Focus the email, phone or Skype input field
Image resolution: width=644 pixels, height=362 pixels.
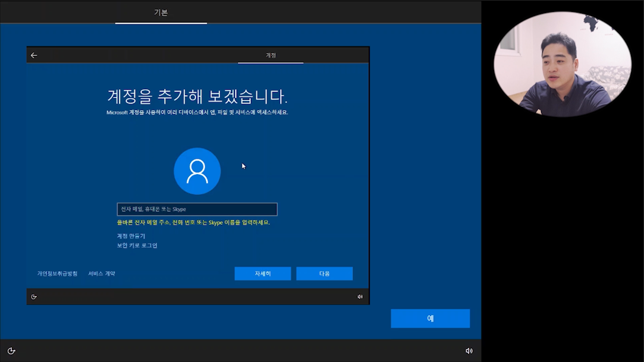click(197, 209)
